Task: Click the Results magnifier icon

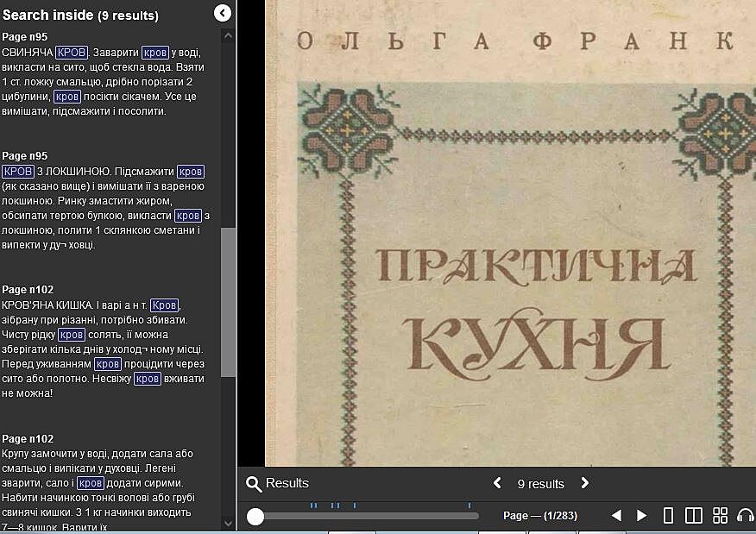Action: pos(254,484)
